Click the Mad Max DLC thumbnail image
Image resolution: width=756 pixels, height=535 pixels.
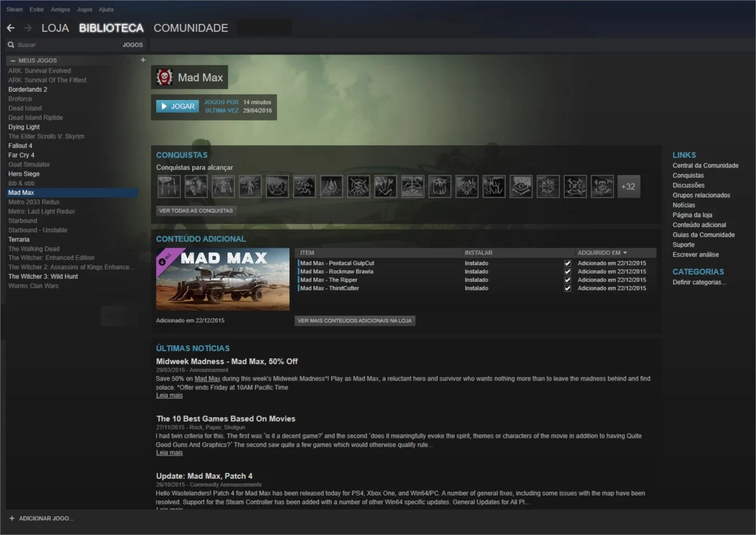tap(222, 279)
